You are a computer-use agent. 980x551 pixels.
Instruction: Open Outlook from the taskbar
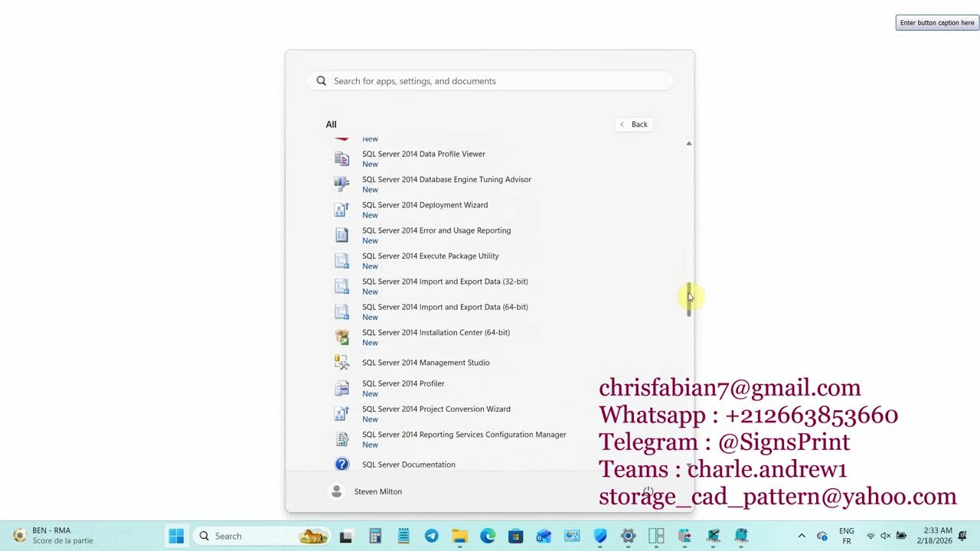click(x=544, y=536)
